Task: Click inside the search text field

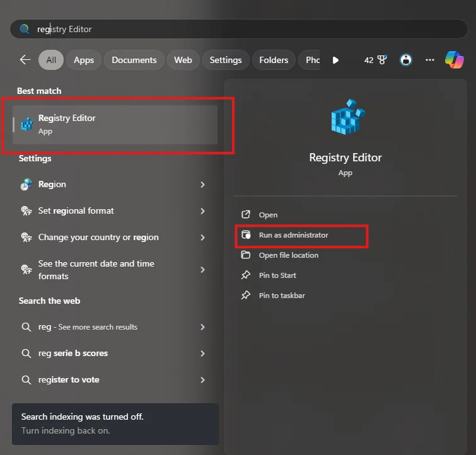Action: click(238, 29)
